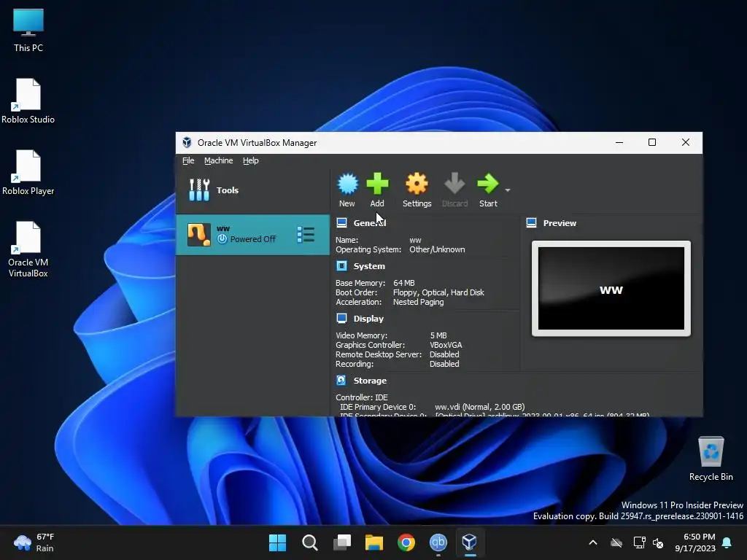Viewport: 747px width, 560px height.
Task: Open the Windows Start menu
Action: coord(277,542)
